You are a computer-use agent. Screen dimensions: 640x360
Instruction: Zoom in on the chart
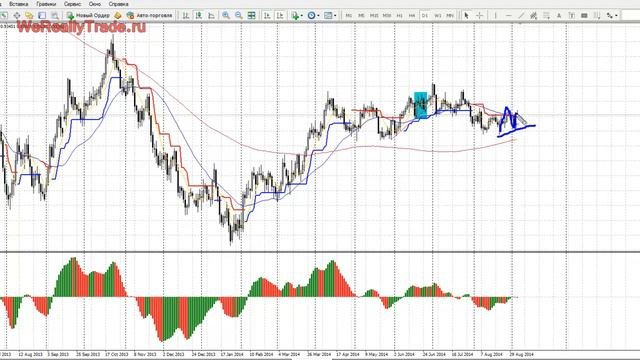pyautogui.click(x=226, y=16)
